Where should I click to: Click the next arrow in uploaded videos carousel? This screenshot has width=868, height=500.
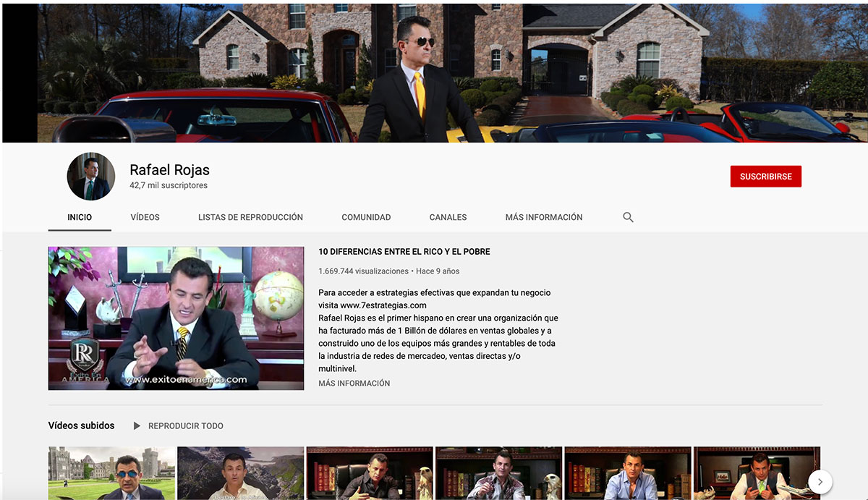pyautogui.click(x=820, y=481)
